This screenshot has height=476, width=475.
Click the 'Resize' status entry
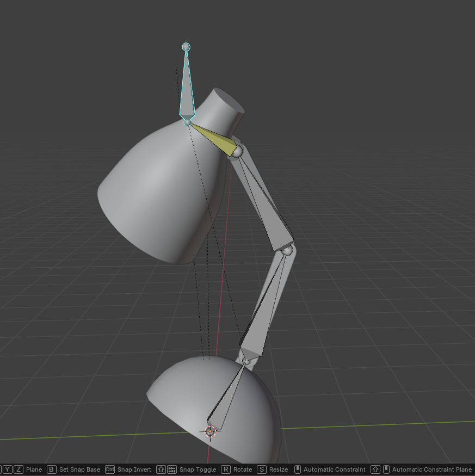pyautogui.click(x=279, y=469)
